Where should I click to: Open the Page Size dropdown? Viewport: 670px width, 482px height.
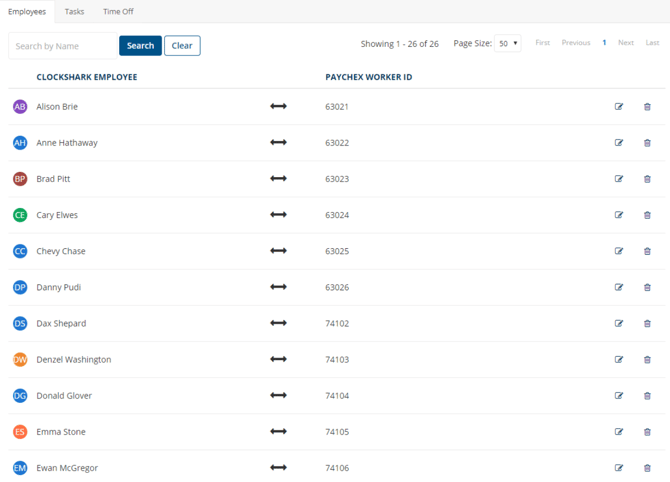pyautogui.click(x=508, y=44)
